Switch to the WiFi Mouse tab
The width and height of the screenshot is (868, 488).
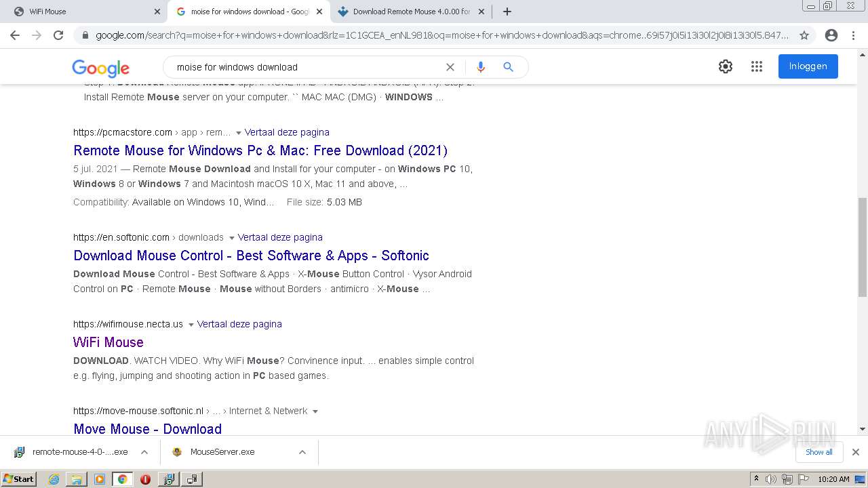(x=84, y=12)
